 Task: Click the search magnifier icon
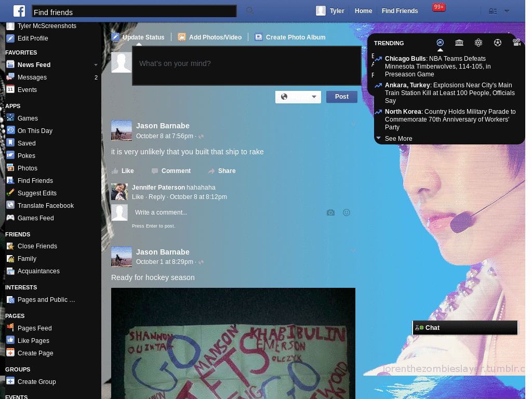pos(250,10)
